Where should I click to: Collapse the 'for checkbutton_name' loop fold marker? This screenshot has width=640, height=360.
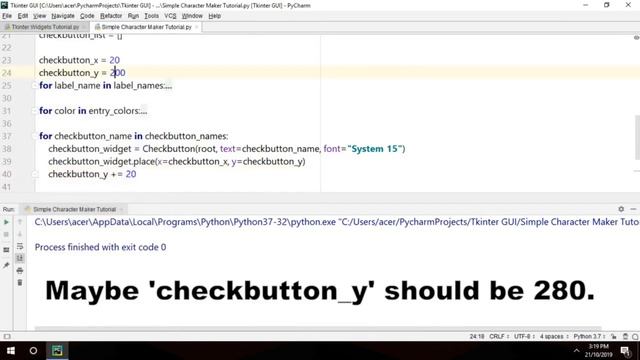pos(35,136)
